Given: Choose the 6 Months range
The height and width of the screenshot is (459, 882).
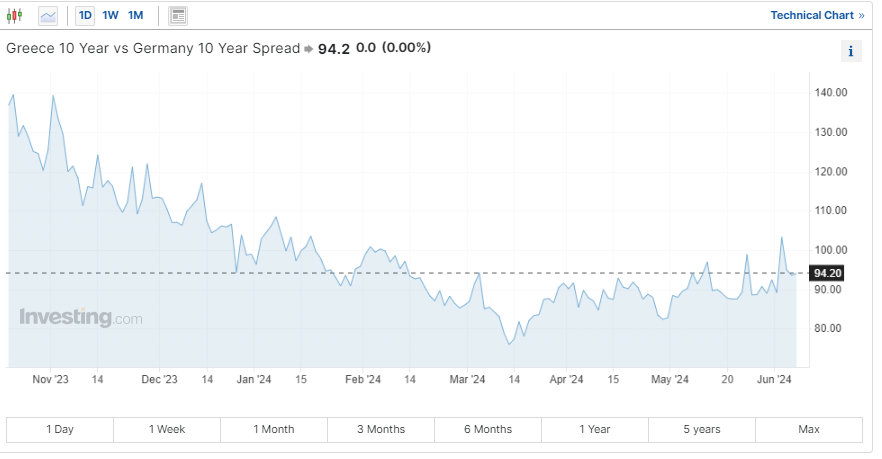Looking at the screenshot, I should [x=488, y=429].
